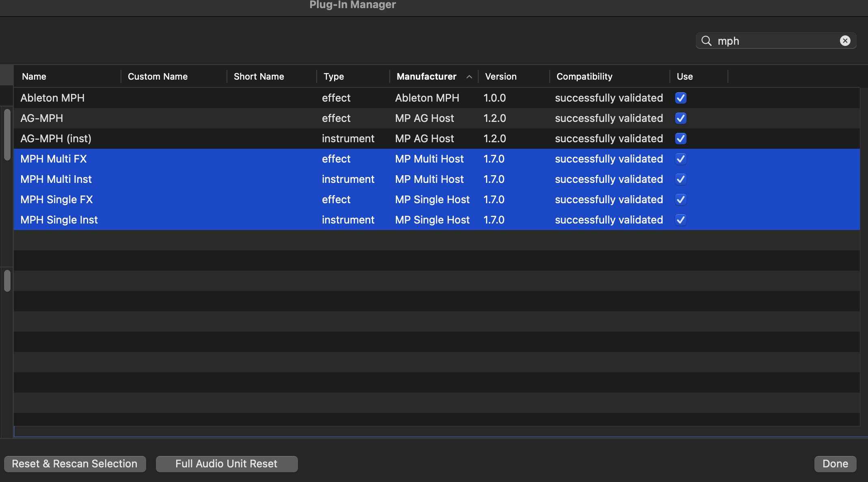Click 'instrument' type of MPH Multi Inst
868x482 pixels.
tap(348, 179)
